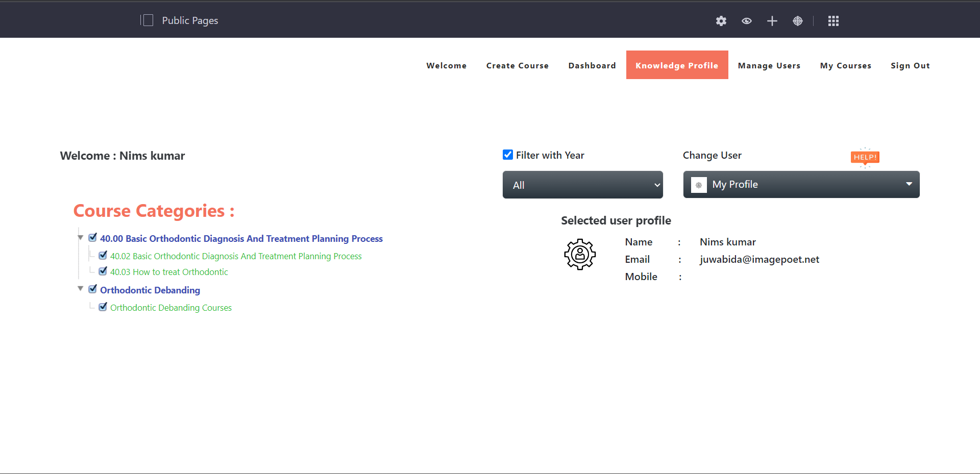The image size is (980, 474).
Task: Select 40.02 Basic Orthodontic Diagnosis subcategory
Action: tap(236, 256)
